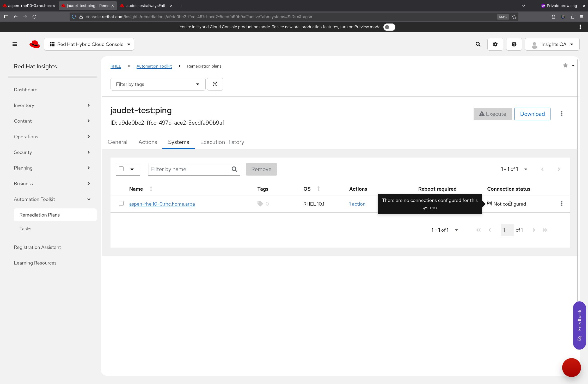The width and height of the screenshot is (588, 384).
Task: Switch to the Actions tab
Action: point(148,142)
